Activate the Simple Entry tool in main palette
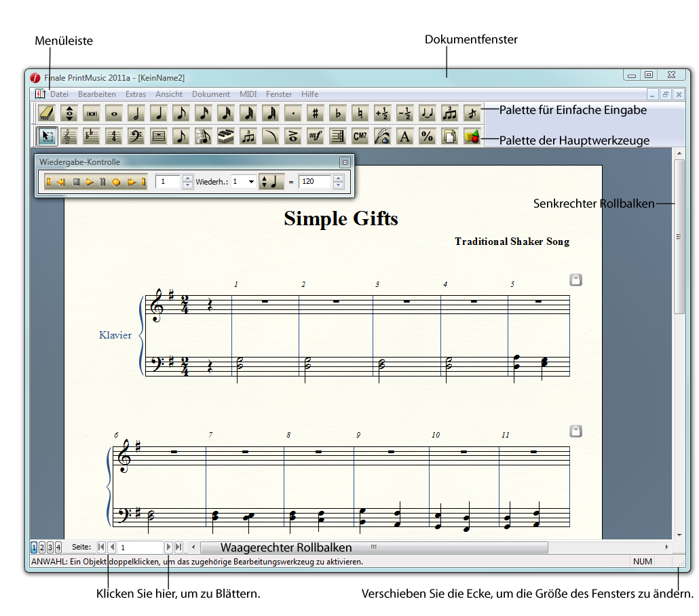 pos(181,136)
